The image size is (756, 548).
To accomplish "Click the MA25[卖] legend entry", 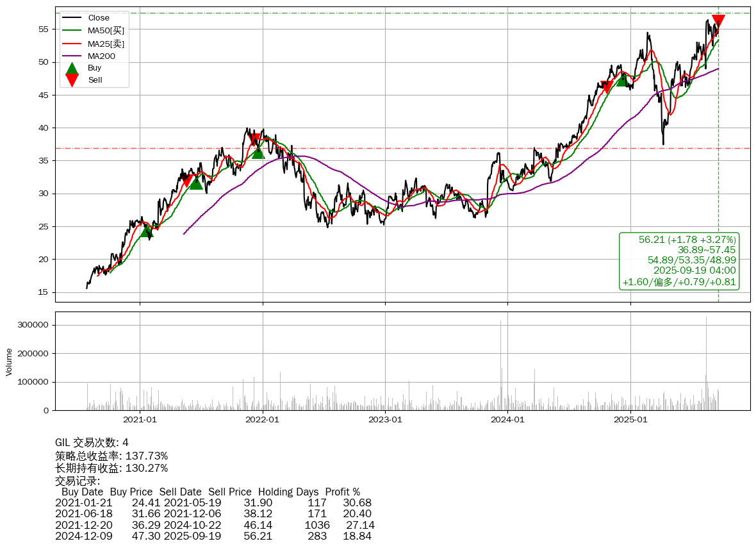I will tap(106, 44).
